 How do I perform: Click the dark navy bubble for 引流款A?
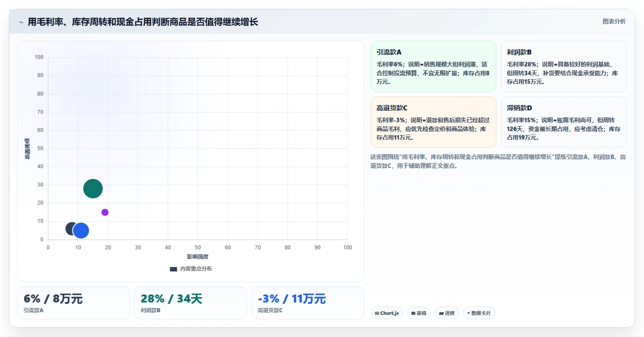pyautogui.click(x=71, y=229)
